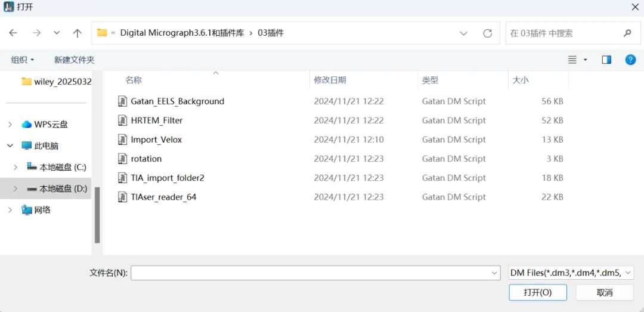Click the 03插件 breadcrumb segment
This screenshot has height=312, width=644.
pyautogui.click(x=271, y=33)
